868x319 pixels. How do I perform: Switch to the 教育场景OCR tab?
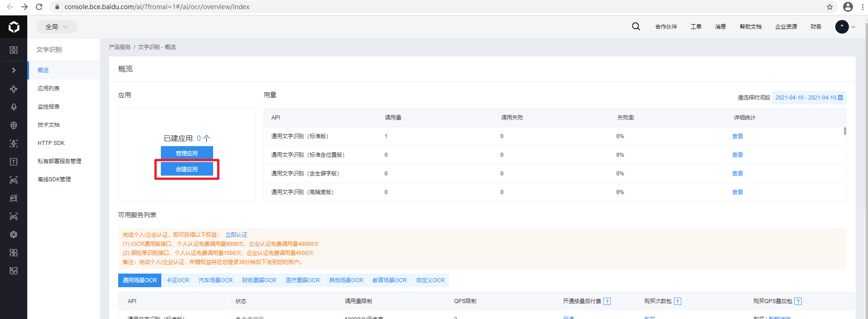click(389, 280)
